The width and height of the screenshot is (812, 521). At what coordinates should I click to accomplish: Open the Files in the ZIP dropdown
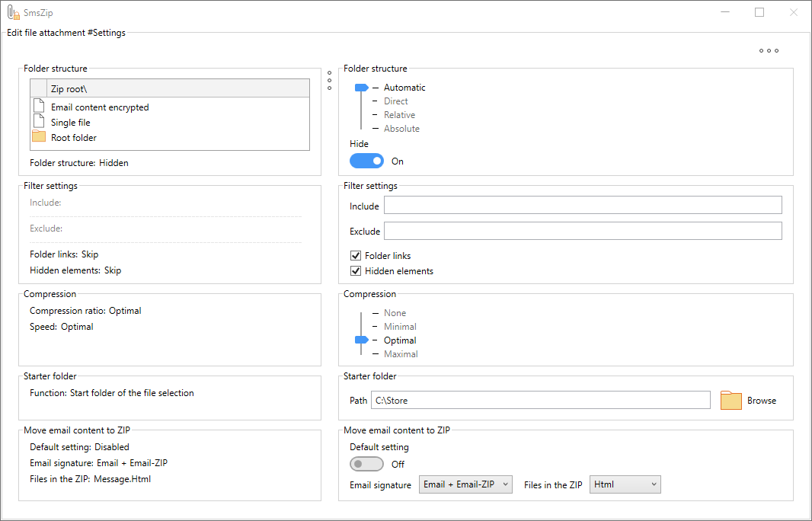pos(625,484)
